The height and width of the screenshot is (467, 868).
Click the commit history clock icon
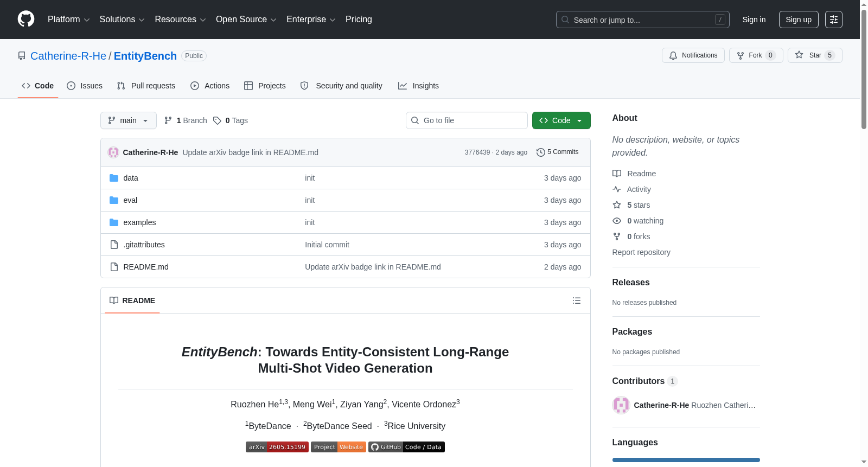point(540,152)
